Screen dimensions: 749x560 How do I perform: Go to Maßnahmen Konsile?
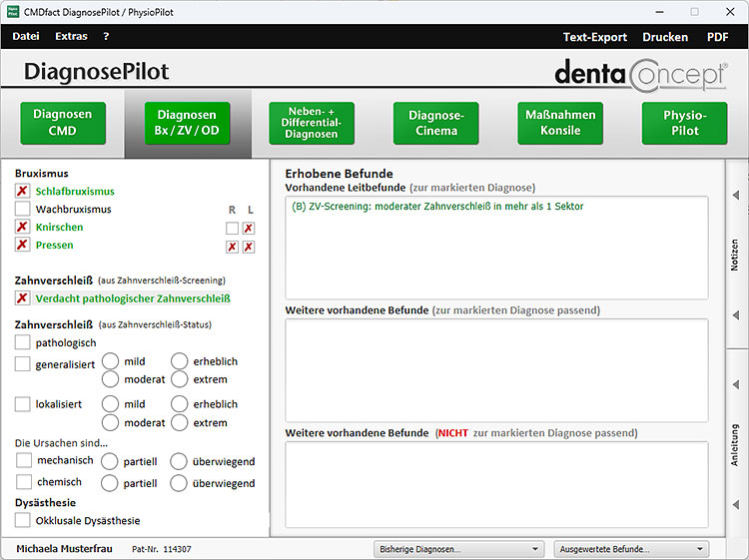[560, 123]
